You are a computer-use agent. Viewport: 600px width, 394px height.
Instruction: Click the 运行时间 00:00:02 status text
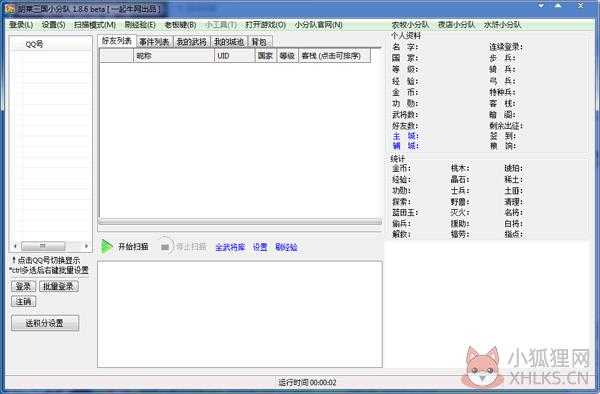pyautogui.click(x=307, y=383)
